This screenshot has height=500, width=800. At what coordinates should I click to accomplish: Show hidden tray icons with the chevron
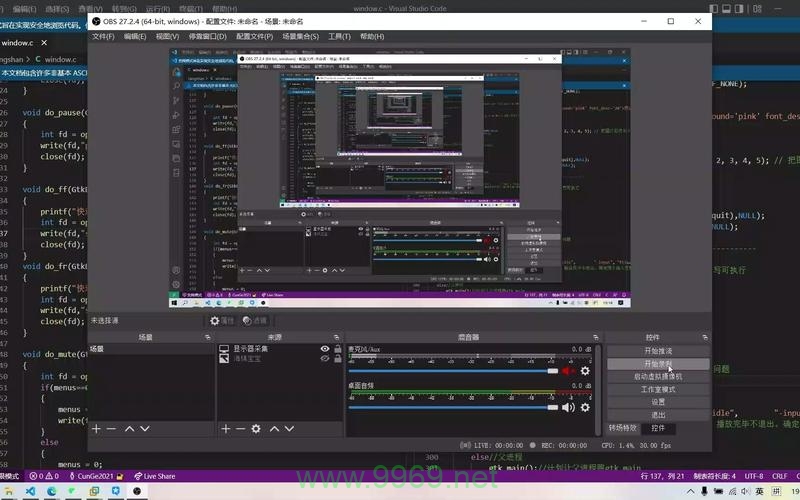click(690, 491)
